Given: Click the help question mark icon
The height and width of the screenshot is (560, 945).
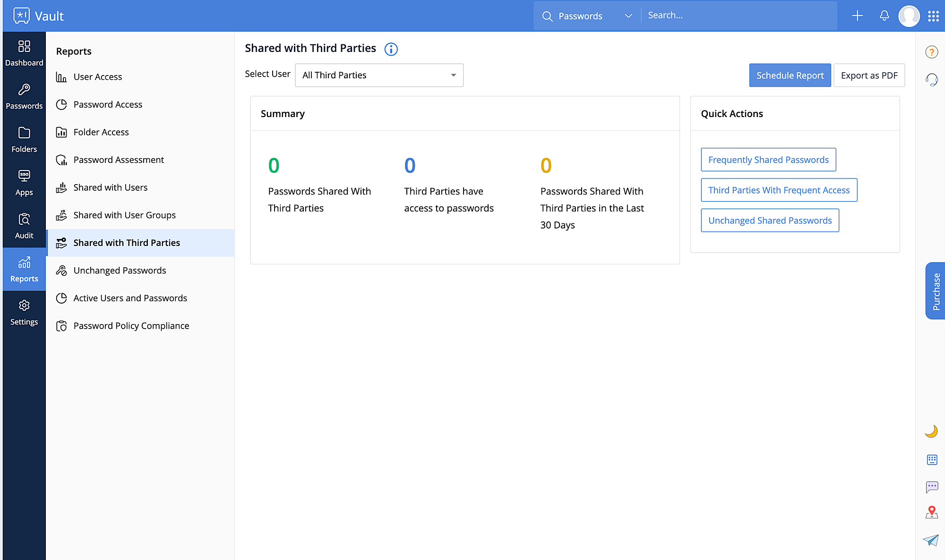Looking at the screenshot, I should click(931, 52).
